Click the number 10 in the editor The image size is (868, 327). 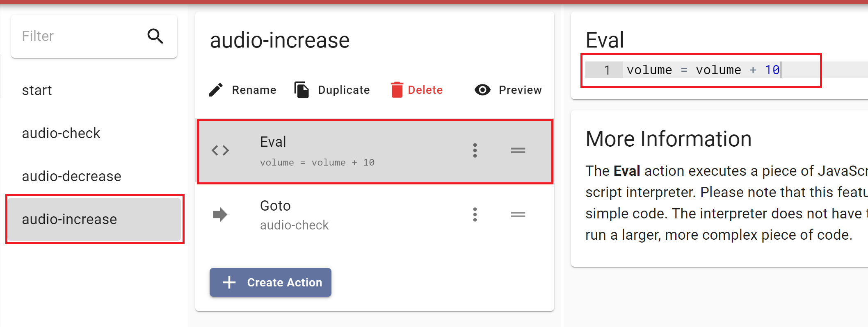[x=772, y=70]
